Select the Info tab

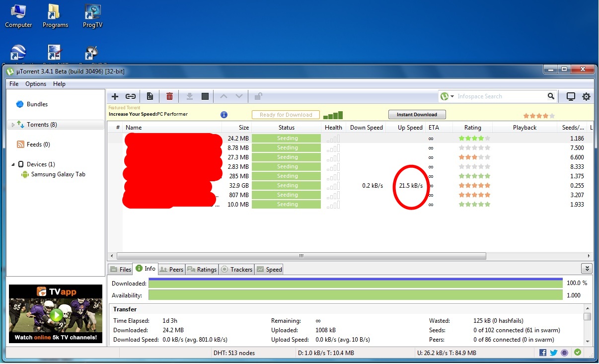tap(146, 269)
